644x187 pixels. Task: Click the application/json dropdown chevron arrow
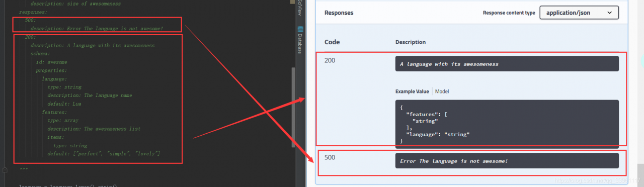point(609,13)
